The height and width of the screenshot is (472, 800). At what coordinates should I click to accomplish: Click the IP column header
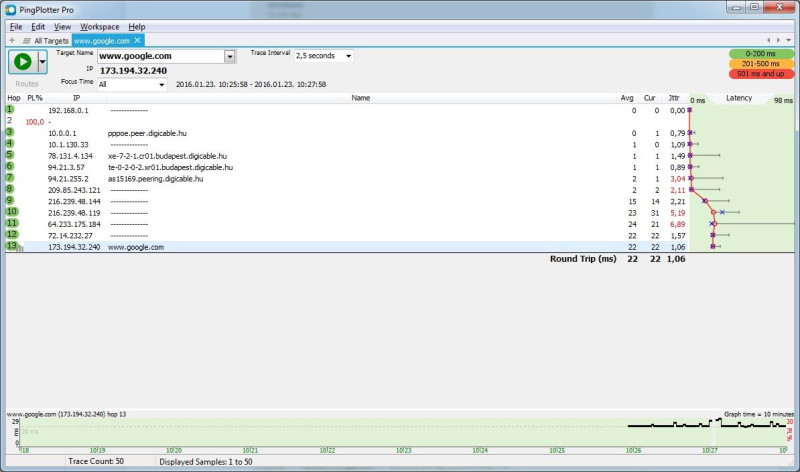pyautogui.click(x=77, y=98)
